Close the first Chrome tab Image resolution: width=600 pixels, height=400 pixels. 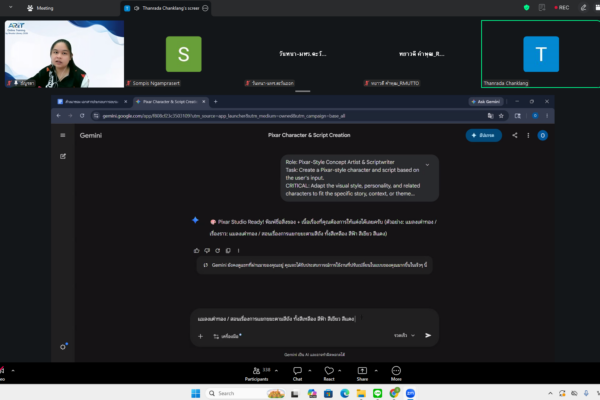(126, 101)
